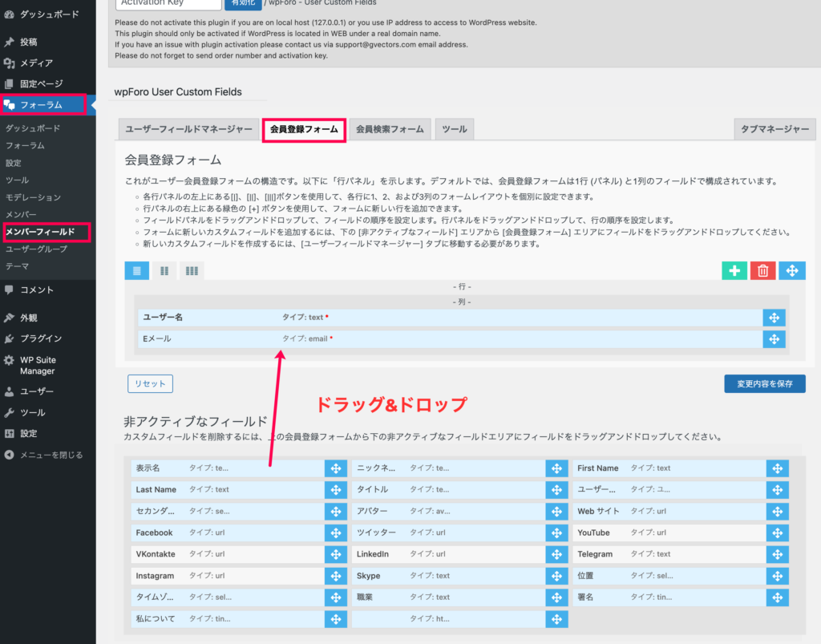Open プラグイン in the sidebar

(x=47, y=338)
